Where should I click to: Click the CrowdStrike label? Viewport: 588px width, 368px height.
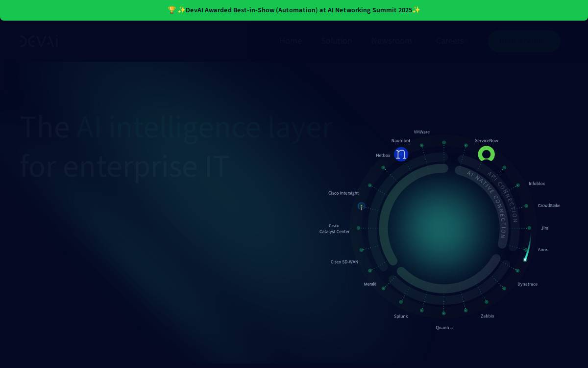[x=549, y=206]
